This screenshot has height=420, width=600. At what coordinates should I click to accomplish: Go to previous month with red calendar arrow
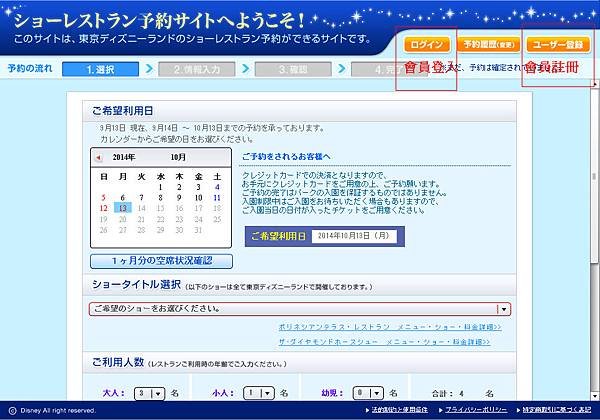[99, 158]
